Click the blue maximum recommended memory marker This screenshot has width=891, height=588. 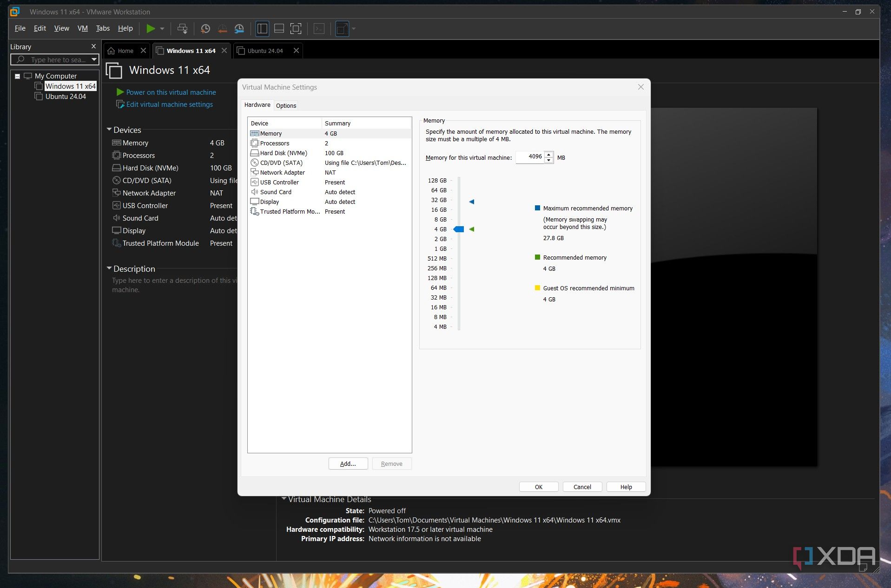pos(472,202)
